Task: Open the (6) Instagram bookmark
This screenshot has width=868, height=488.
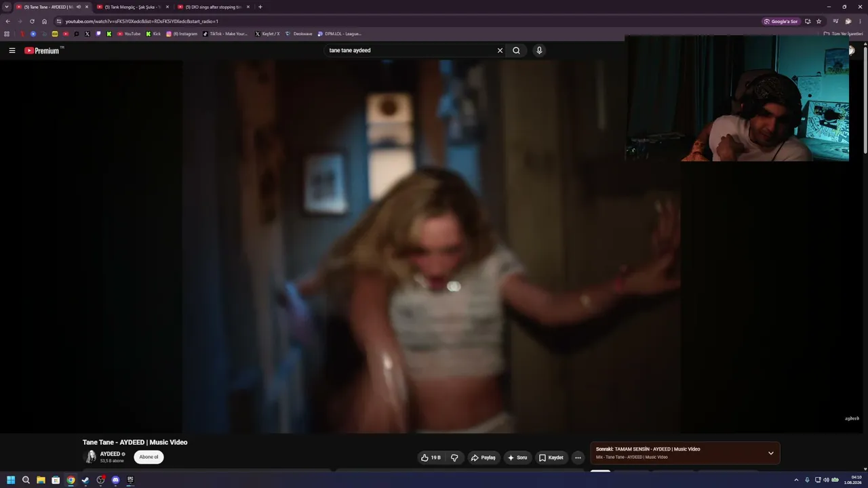Action: click(182, 33)
